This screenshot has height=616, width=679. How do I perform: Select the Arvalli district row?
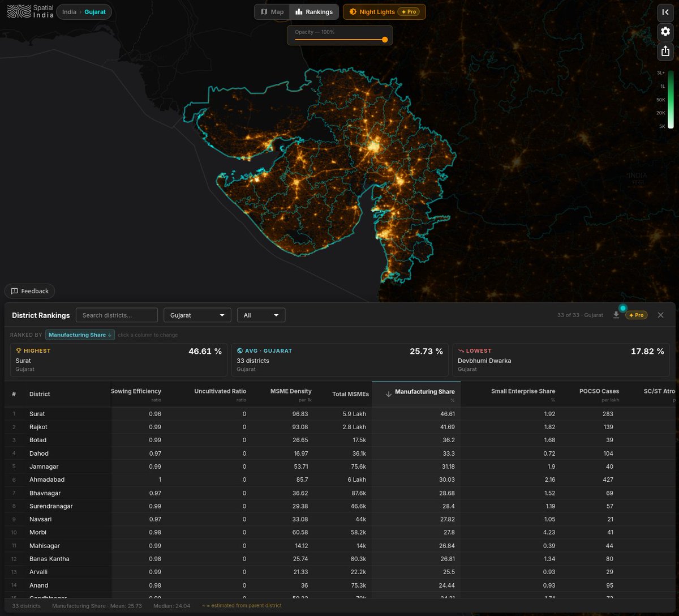[339, 572]
